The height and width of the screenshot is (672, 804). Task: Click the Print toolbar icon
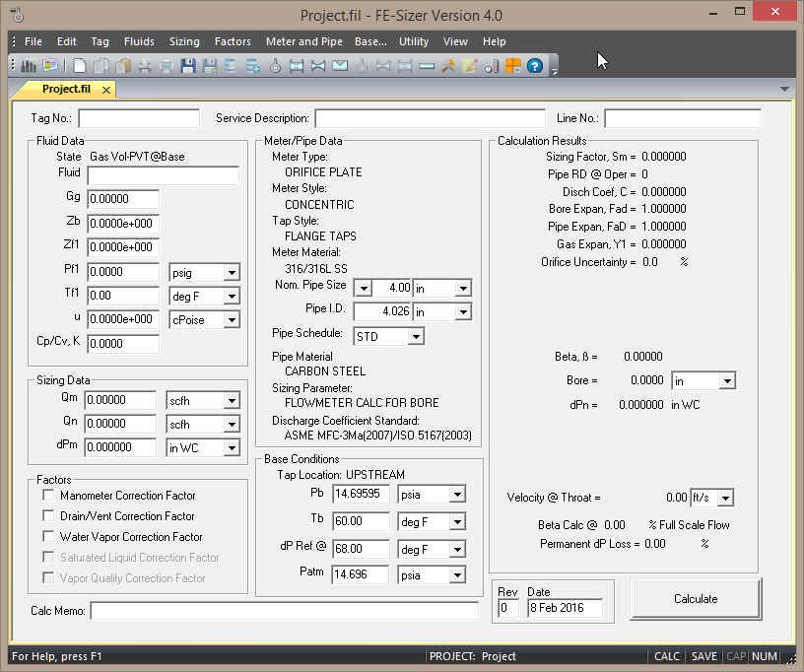pyautogui.click(x=167, y=66)
